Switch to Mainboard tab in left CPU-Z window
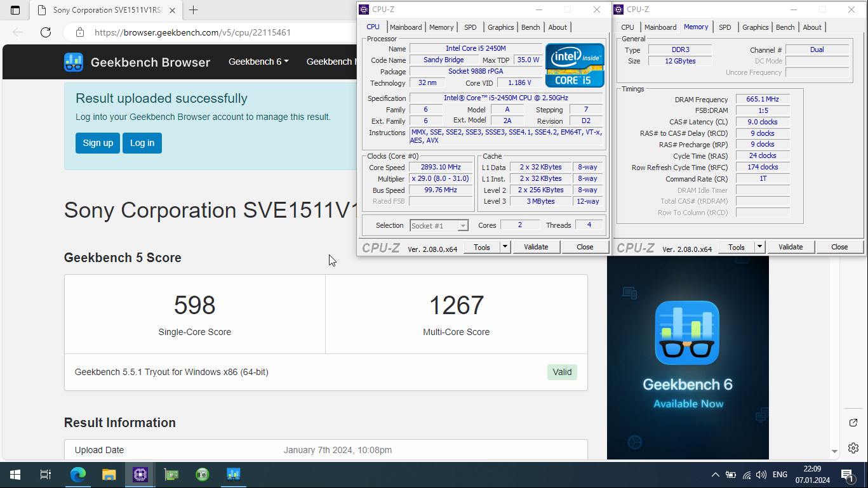The width and height of the screenshot is (868, 488). tap(406, 27)
